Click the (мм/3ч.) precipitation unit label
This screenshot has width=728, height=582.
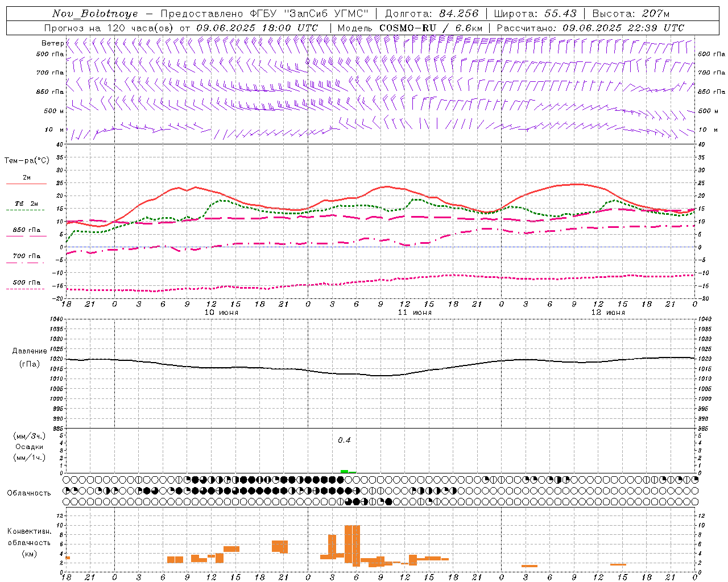30,436
